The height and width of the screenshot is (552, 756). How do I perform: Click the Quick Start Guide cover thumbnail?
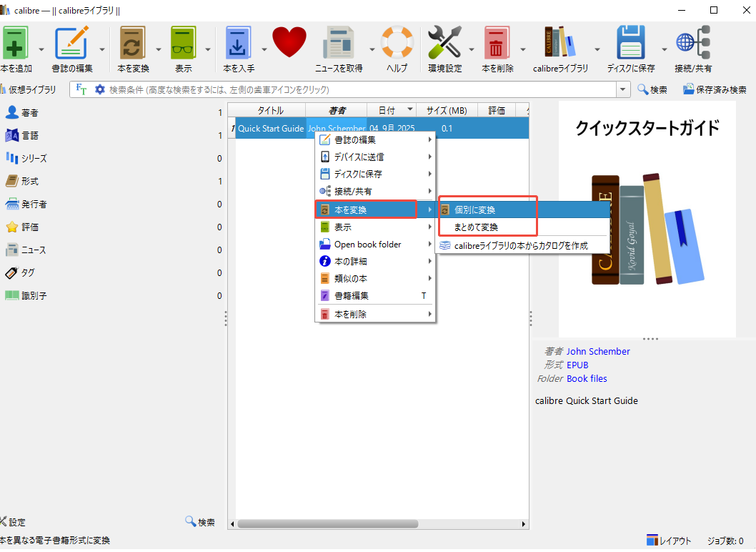tap(647, 219)
